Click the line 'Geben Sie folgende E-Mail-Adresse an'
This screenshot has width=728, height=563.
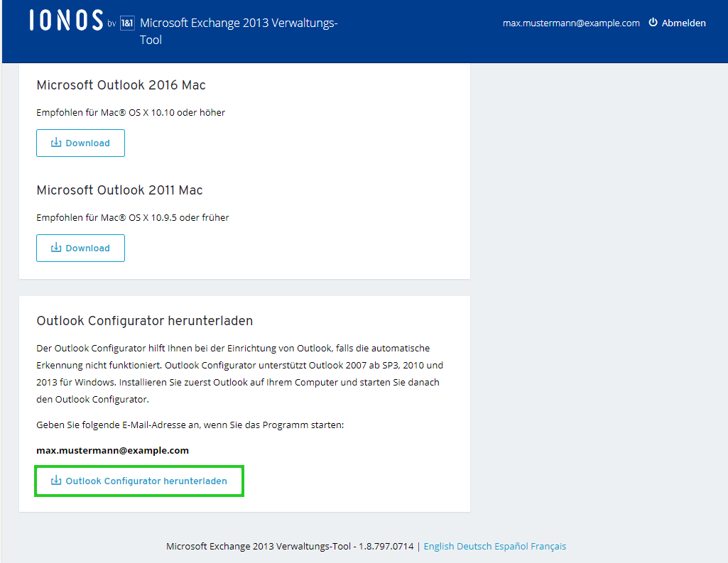[x=190, y=425]
